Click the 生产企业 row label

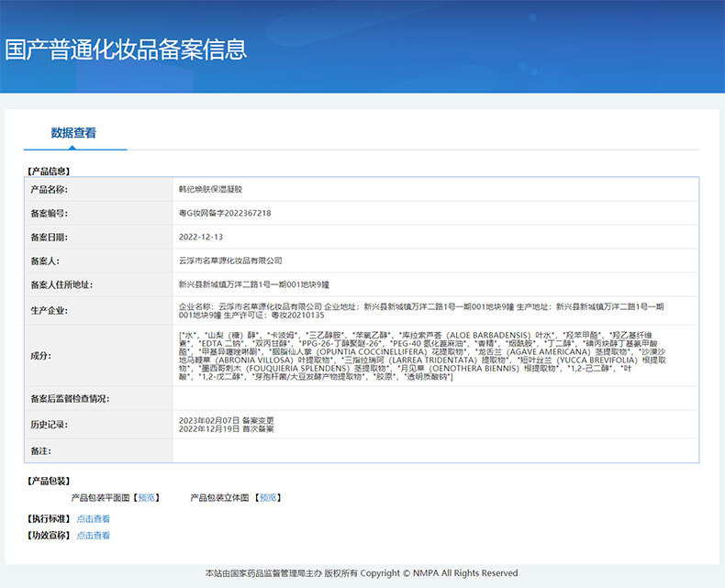[x=49, y=311]
